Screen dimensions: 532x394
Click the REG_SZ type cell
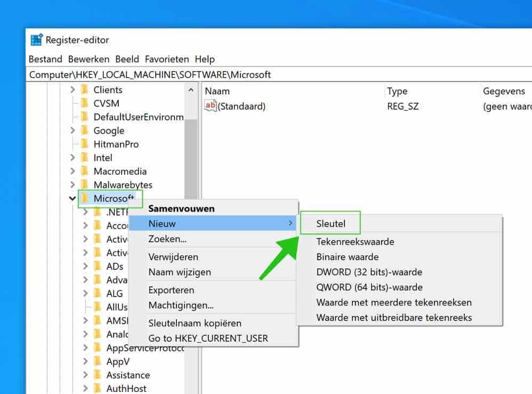pyautogui.click(x=403, y=106)
